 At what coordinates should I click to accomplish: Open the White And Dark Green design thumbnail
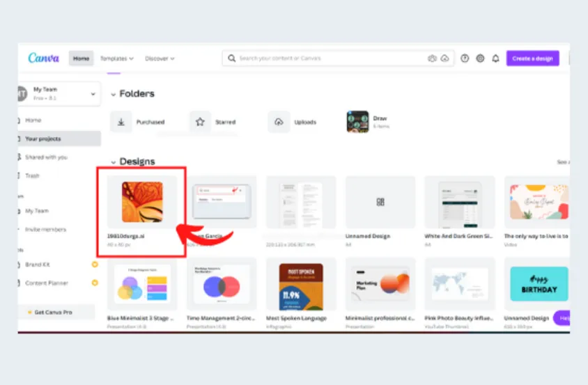tap(460, 202)
